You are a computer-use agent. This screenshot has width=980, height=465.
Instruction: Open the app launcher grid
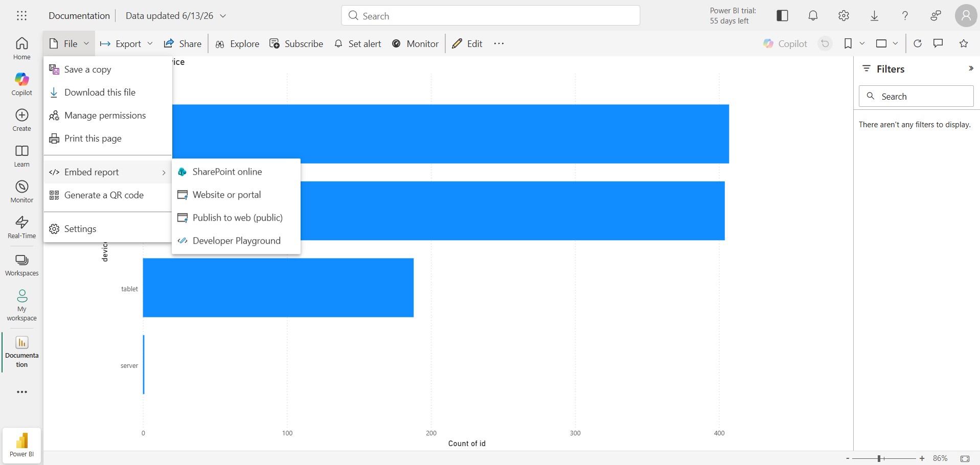[x=21, y=16]
